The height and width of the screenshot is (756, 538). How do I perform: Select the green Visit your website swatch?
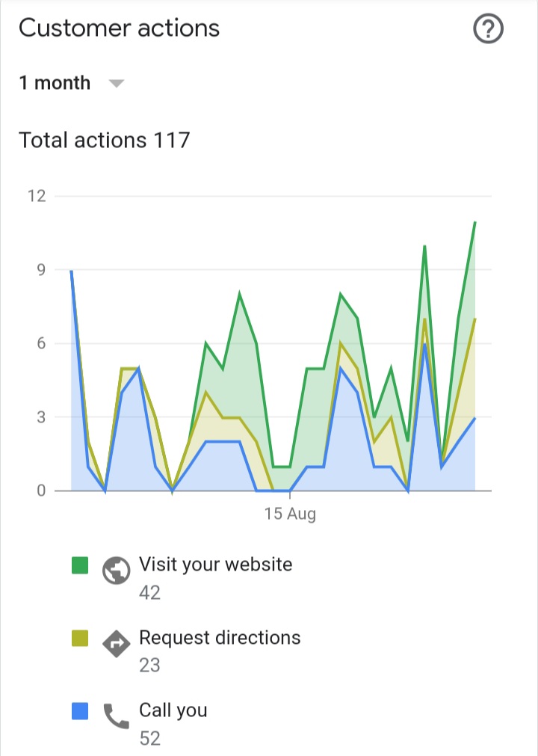(80, 565)
